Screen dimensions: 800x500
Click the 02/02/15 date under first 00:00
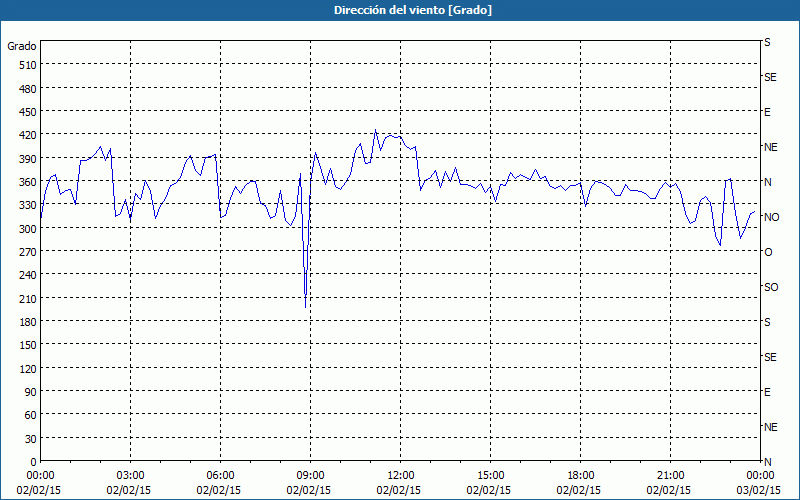38,490
